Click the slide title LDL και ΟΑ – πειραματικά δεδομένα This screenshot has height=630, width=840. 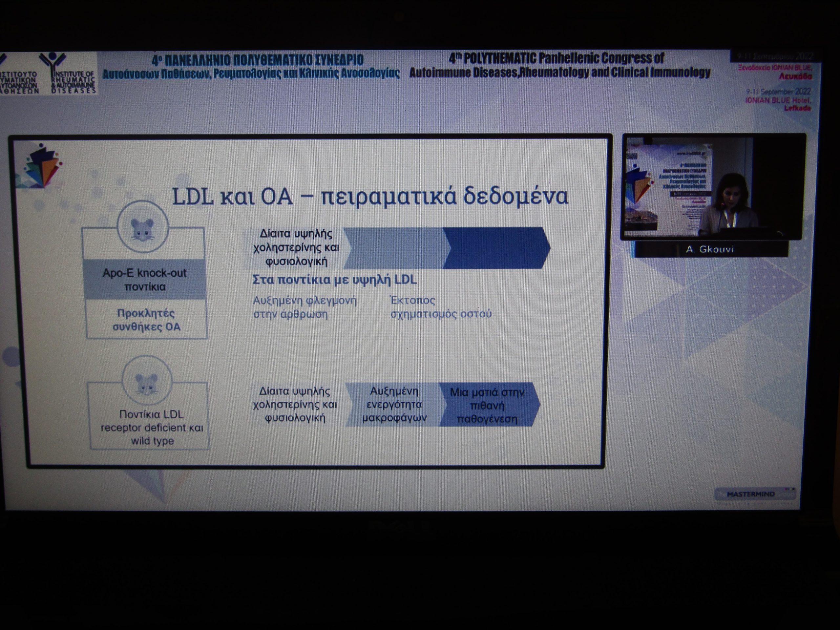coord(370,197)
